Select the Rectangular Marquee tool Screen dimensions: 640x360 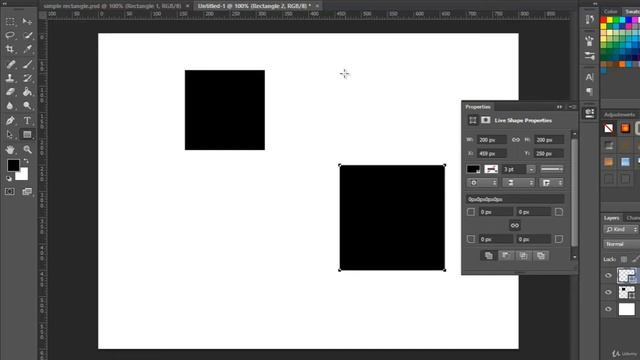tap(10, 21)
